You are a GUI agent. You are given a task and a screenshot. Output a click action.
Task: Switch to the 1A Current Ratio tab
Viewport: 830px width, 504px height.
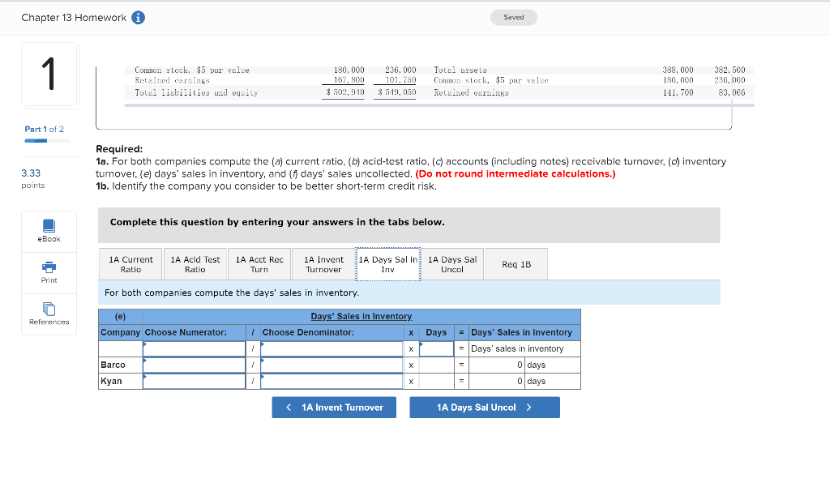(x=130, y=263)
